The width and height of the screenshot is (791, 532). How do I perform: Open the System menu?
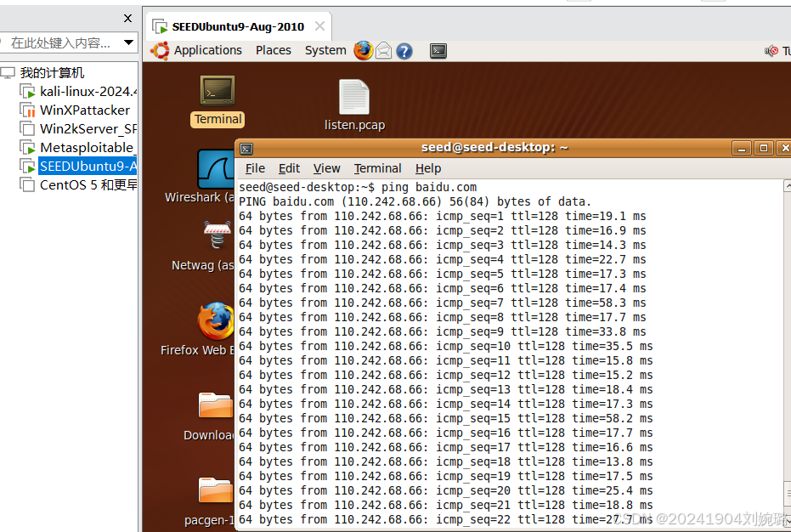[325, 50]
